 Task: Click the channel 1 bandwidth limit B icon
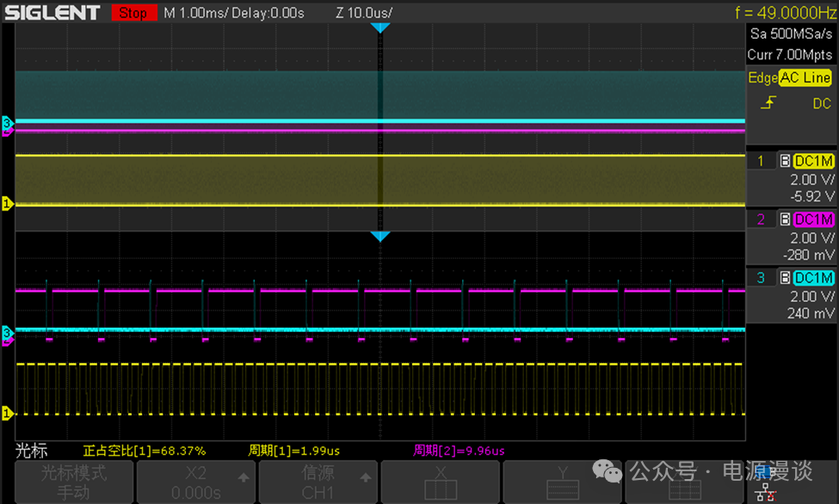click(x=784, y=161)
